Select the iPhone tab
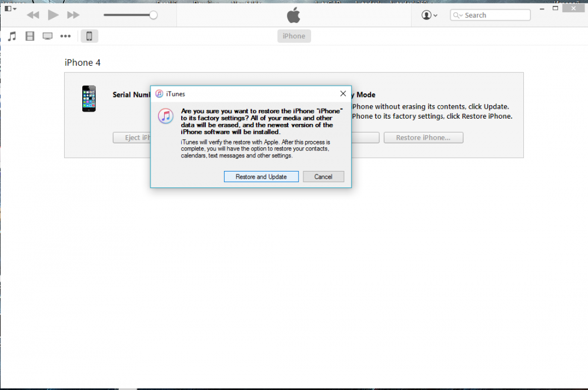The width and height of the screenshot is (588, 390). click(x=294, y=36)
